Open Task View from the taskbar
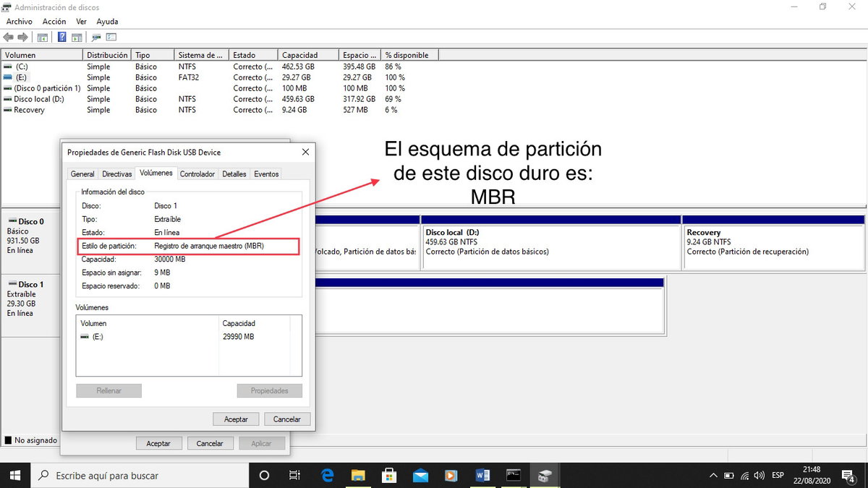Viewport: 868px width, 488px height. click(294, 475)
